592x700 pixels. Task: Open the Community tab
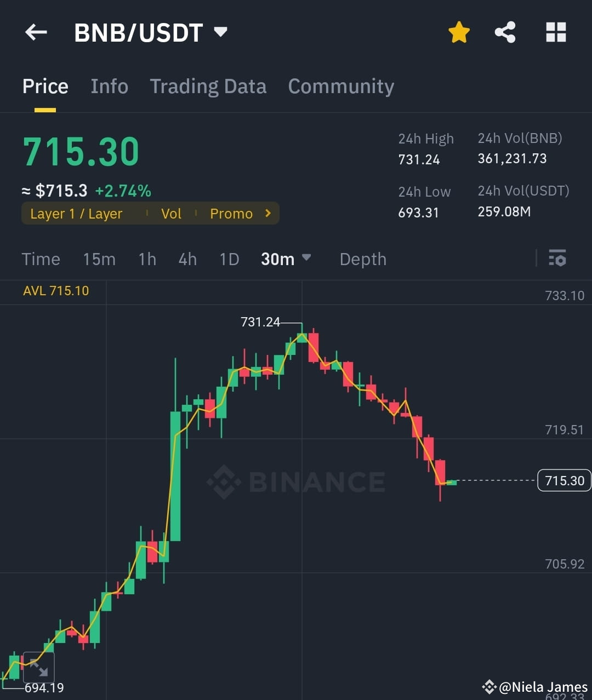click(341, 86)
